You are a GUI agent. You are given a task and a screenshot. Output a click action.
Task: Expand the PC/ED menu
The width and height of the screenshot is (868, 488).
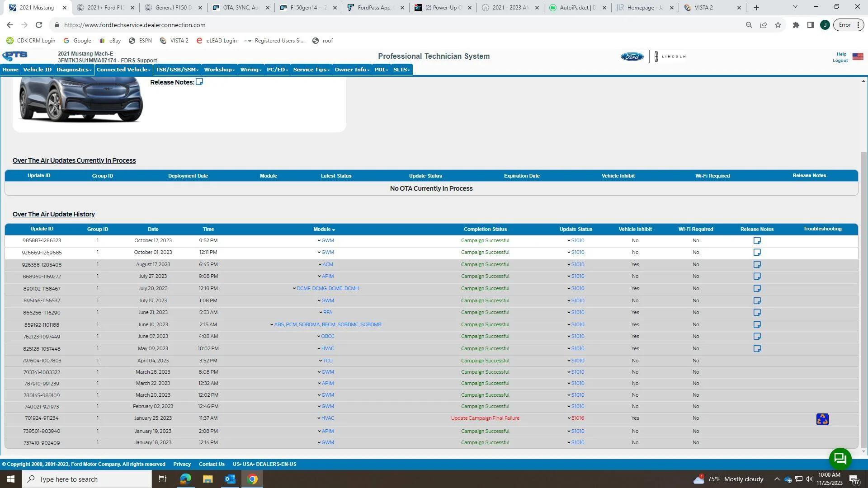[277, 70]
